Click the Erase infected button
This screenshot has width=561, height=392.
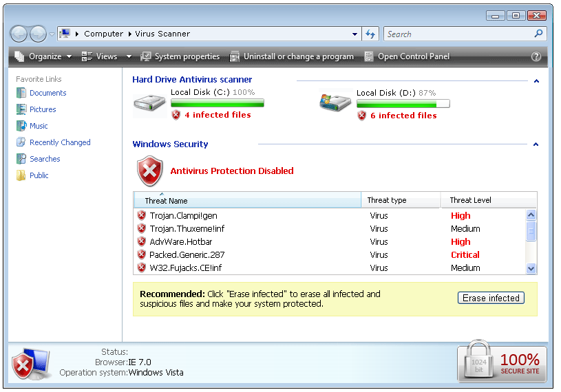(x=491, y=298)
